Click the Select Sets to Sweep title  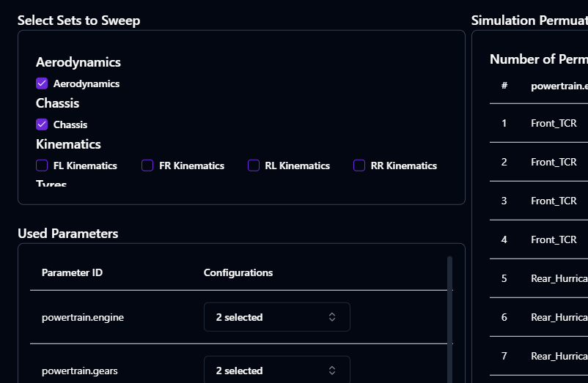coord(78,21)
